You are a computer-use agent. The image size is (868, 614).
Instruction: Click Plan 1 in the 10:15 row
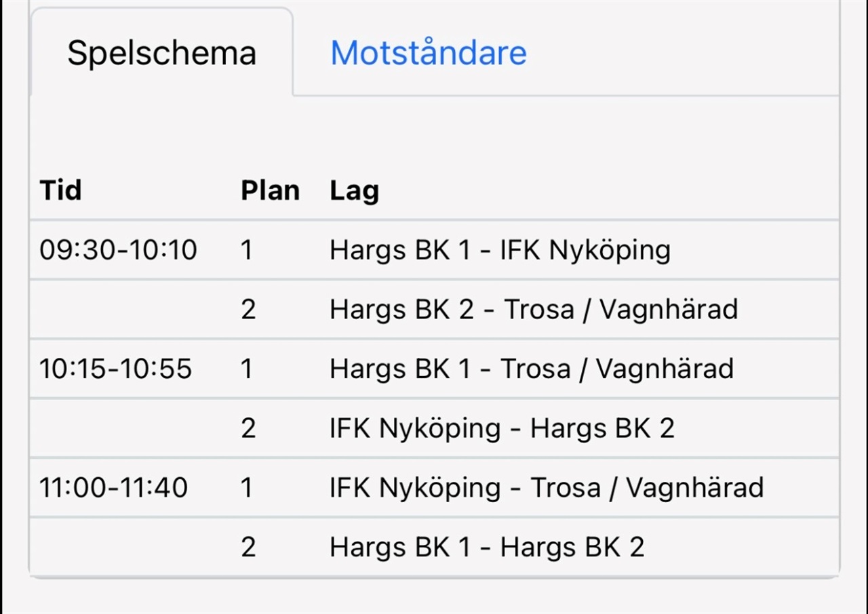click(246, 369)
